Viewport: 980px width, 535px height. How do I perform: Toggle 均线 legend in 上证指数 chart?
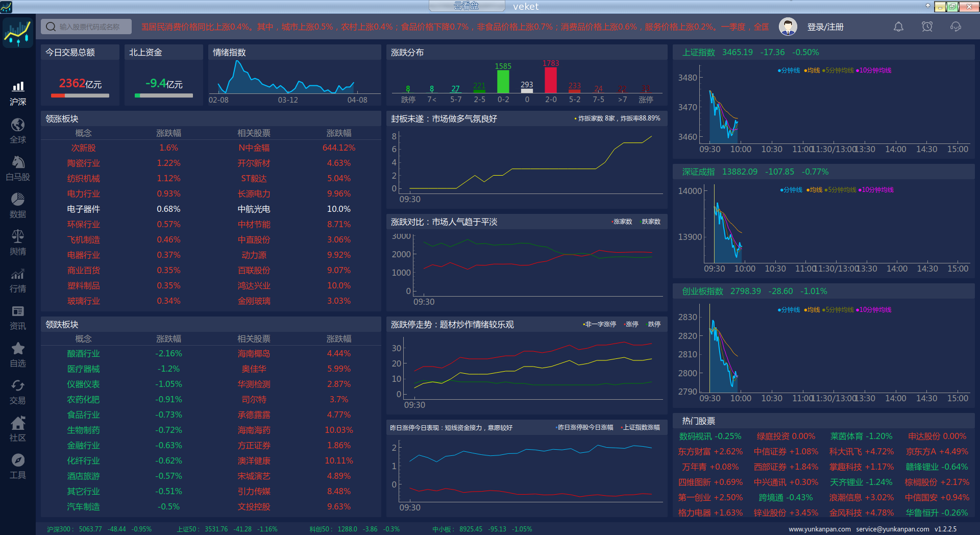click(812, 70)
